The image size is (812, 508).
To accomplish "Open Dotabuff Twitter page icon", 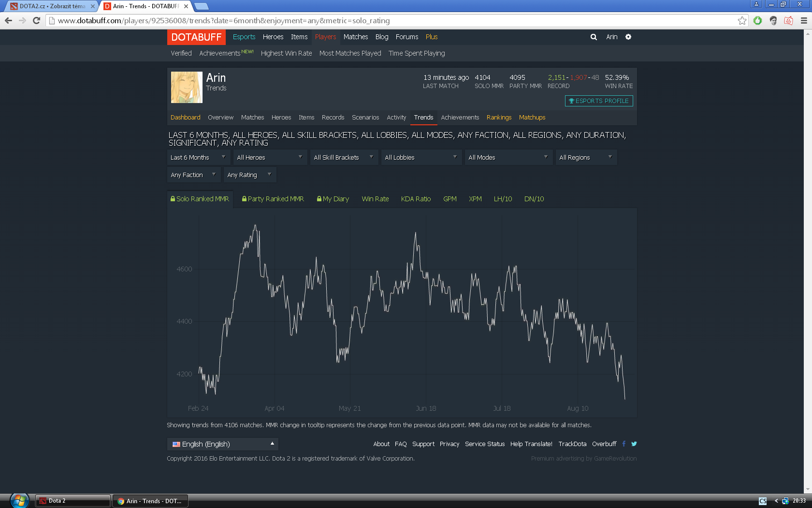I will coord(634,444).
